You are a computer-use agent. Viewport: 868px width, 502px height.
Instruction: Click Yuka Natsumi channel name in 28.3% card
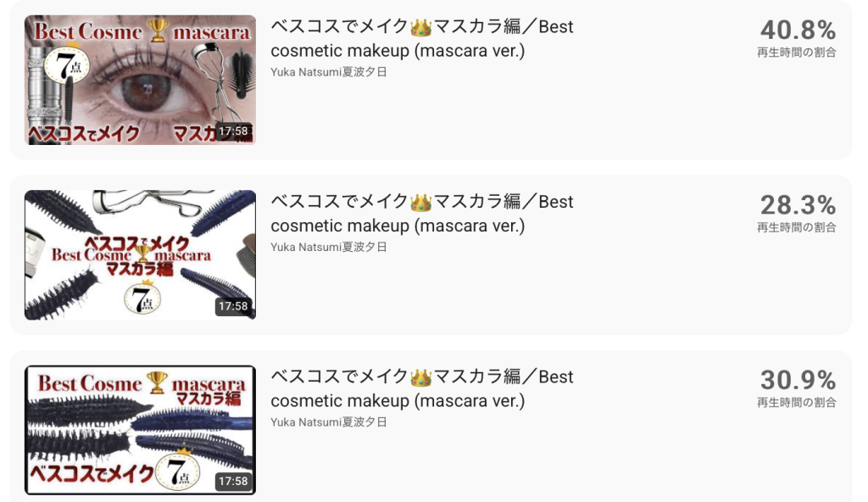[x=329, y=247]
